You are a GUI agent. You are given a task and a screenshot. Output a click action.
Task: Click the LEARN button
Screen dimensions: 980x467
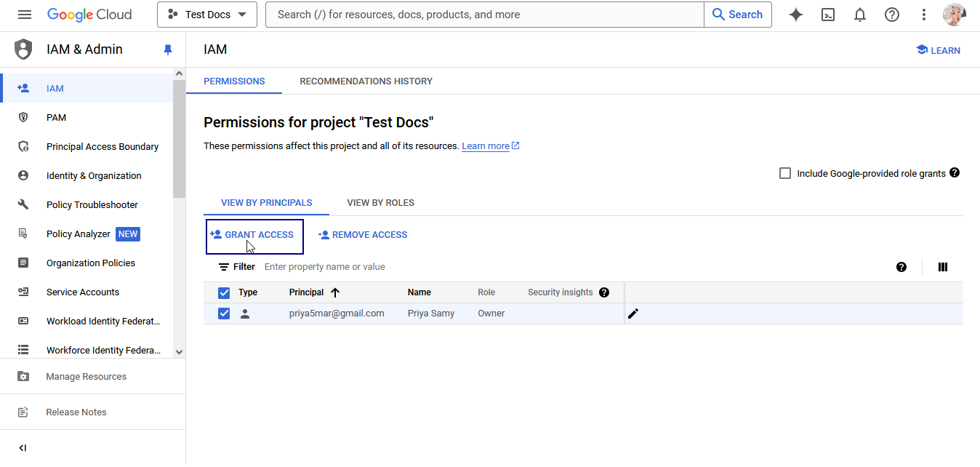(x=939, y=50)
